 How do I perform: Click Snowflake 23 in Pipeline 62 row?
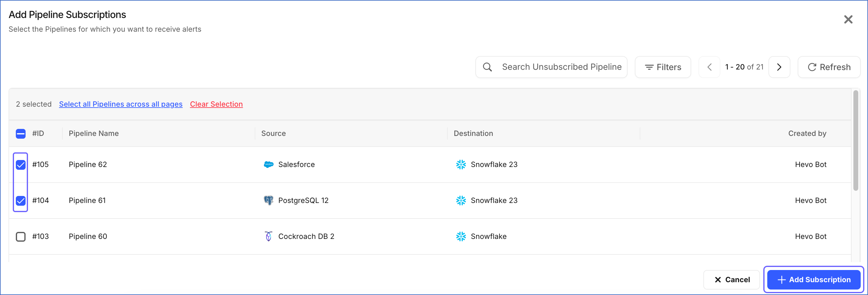tap(494, 164)
